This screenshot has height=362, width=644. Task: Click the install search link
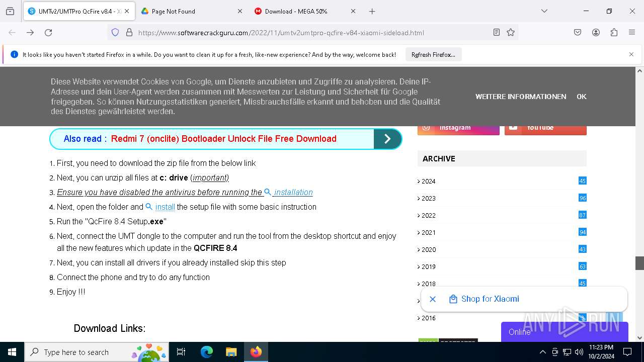pos(160,207)
